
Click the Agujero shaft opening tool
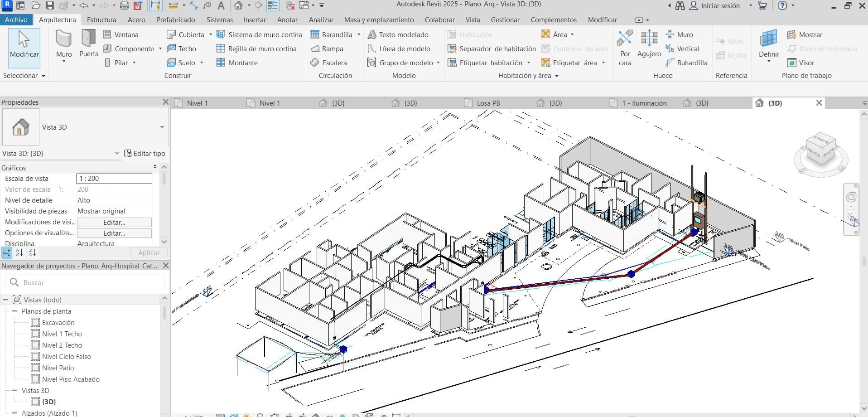[x=649, y=44]
